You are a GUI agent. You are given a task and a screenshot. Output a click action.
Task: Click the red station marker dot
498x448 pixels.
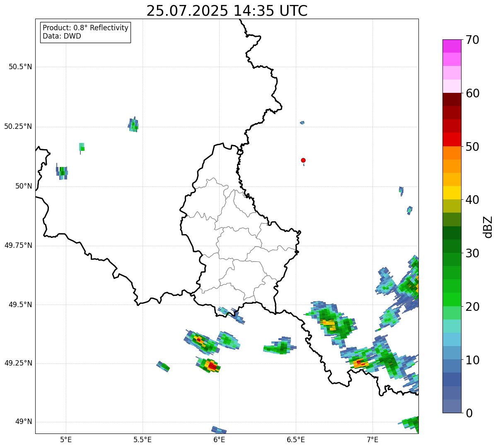coord(303,160)
